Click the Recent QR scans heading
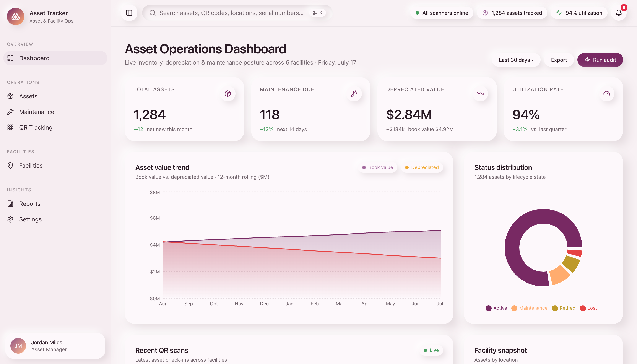The height and width of the screenshot is (364, 637). point(161,350)
